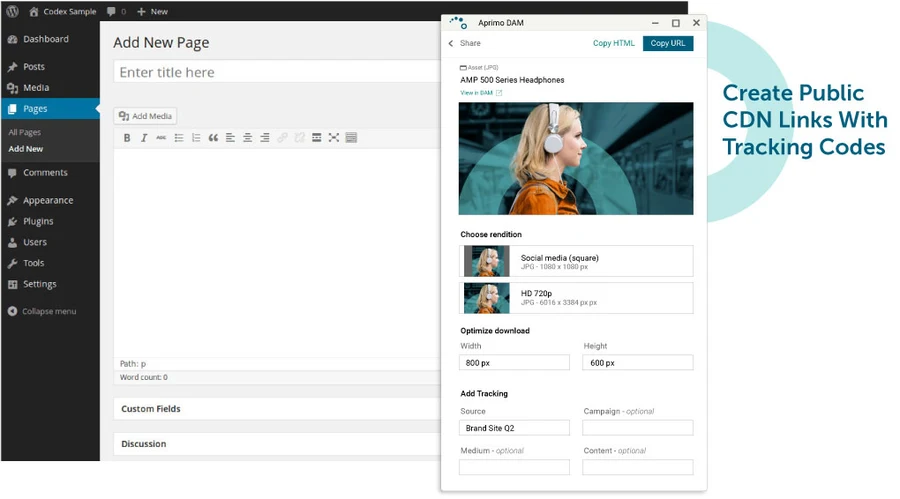This screenshot has height=499, width=900.
Task: Click the Enter title here field
Action: (277, 72)
